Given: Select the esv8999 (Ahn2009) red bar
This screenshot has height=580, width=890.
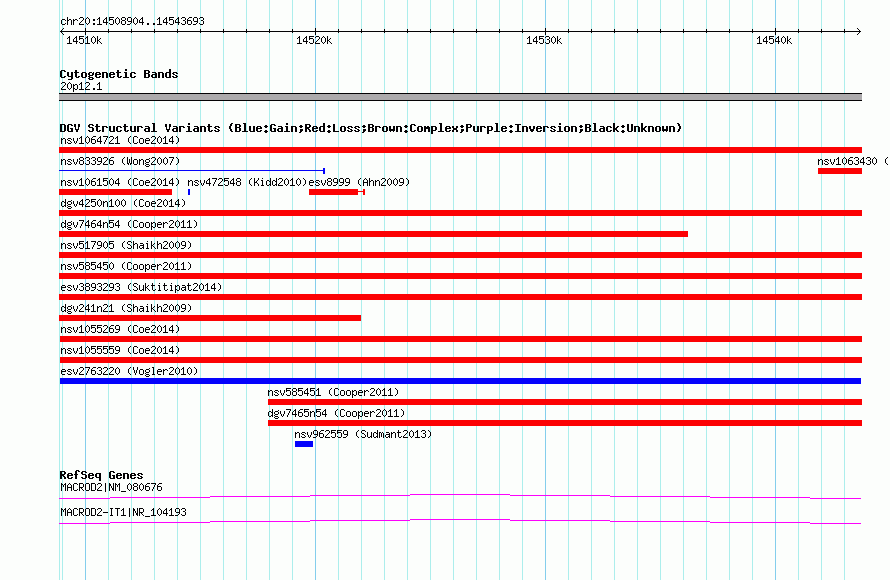Looking at the screenshot, I should click(x=334, y=192).
